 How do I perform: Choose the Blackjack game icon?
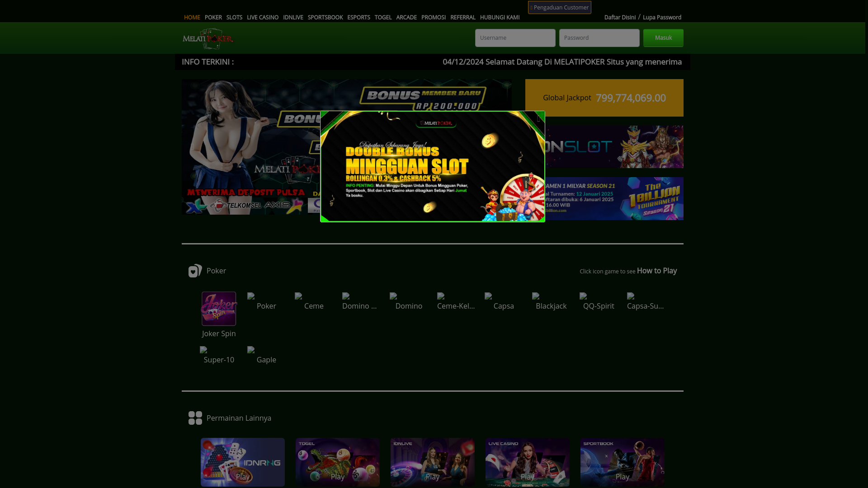[x=536, y=296]
